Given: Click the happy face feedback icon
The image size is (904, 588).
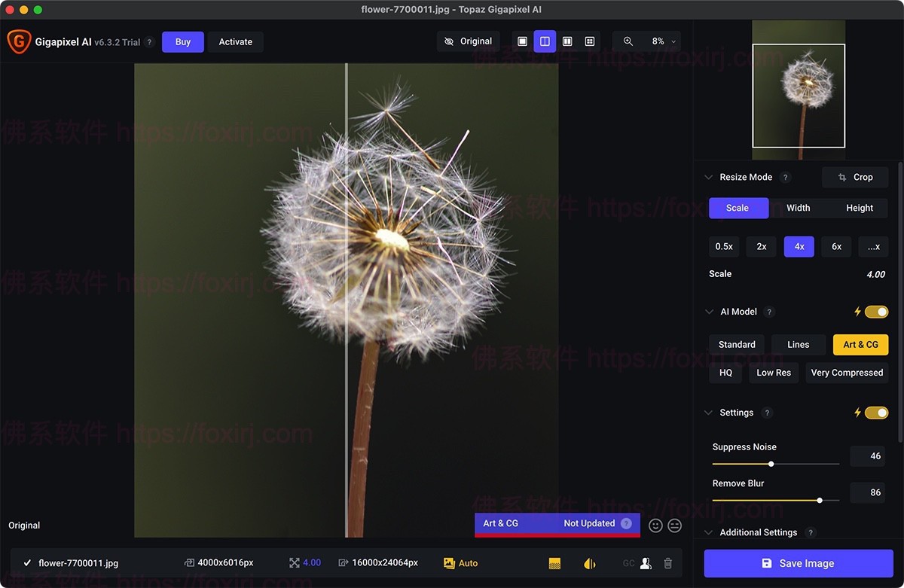Looking at the screenshot, I should (x=655, y=526).
